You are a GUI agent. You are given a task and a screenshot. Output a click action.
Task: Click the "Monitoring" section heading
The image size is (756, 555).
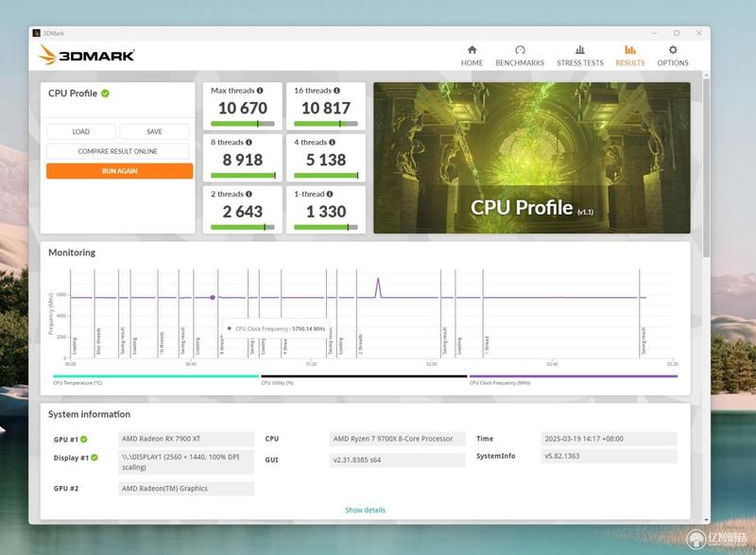[x=72, y=252]
